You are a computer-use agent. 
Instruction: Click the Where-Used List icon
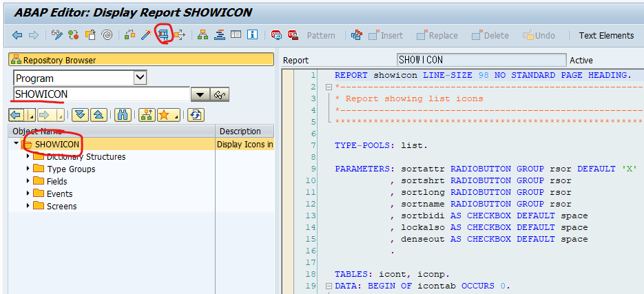[x=180, y=35]
